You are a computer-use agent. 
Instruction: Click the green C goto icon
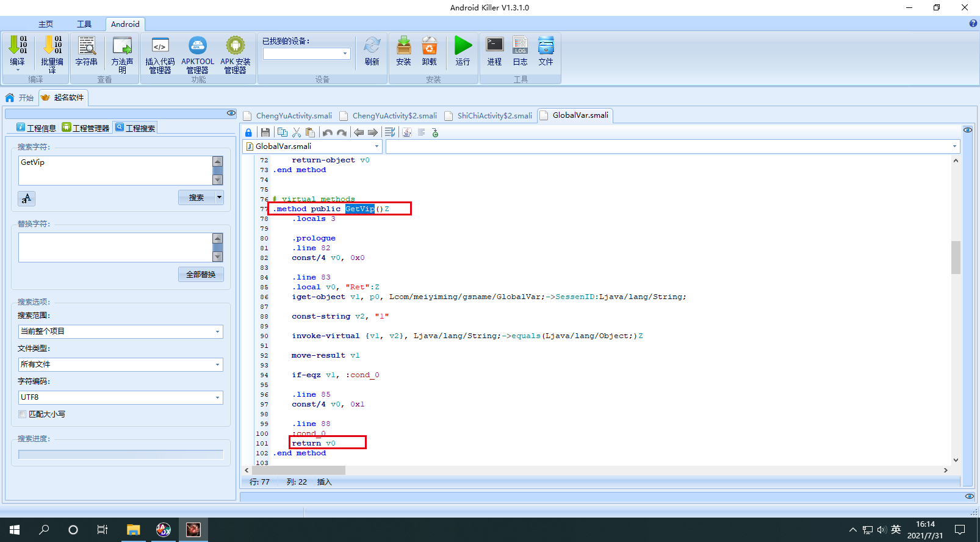(435, 132)
